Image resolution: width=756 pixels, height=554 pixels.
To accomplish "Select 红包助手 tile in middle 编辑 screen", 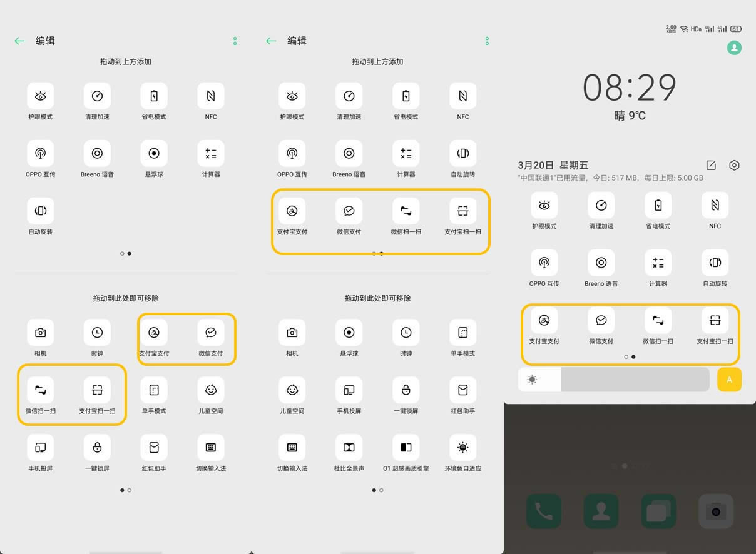I will click(463, 390).
